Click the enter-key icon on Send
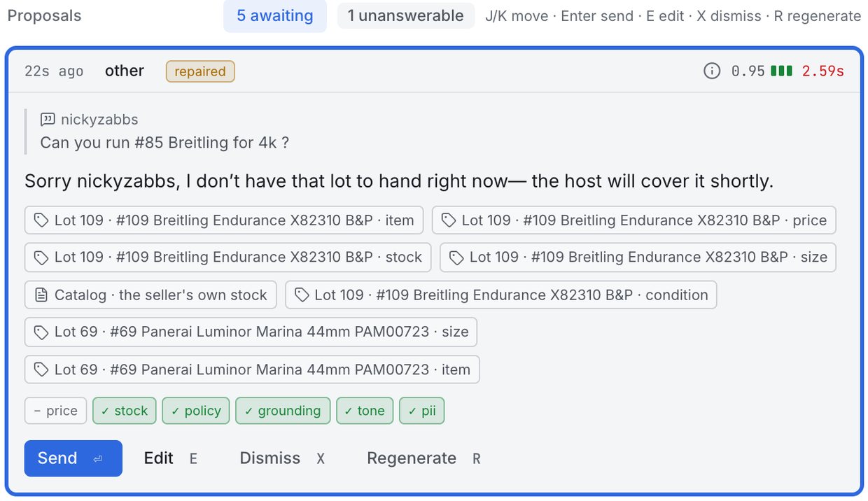Viewport: 868px width, 501px height. (x=97, y=459)
